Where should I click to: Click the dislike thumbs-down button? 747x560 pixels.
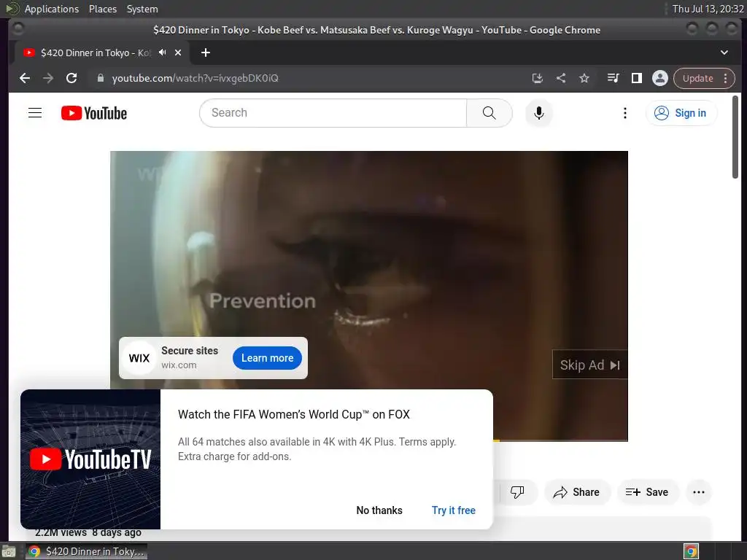tap(518, 492)
